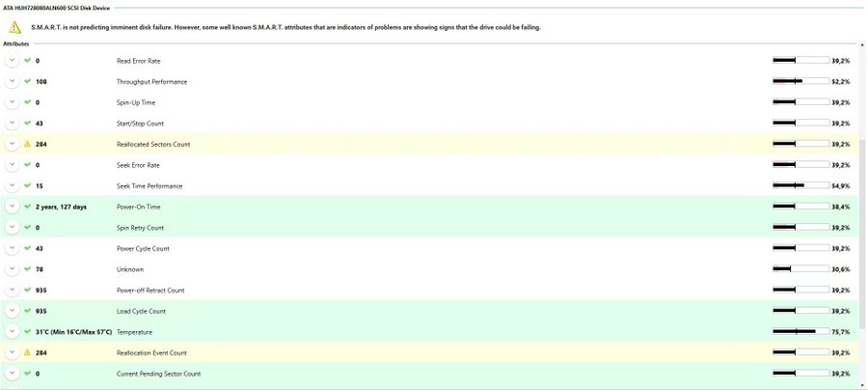The height and width of the screenshot is (390, 868).
Task: Click the green check icon for Throughput Performance
Action: [28, 81]
